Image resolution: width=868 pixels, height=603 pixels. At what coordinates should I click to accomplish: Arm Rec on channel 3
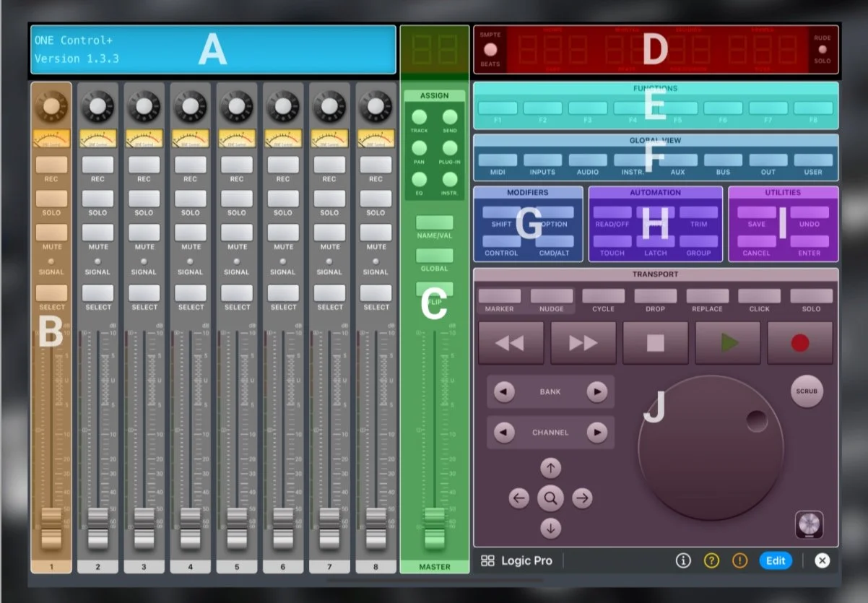tap(144, 165)
